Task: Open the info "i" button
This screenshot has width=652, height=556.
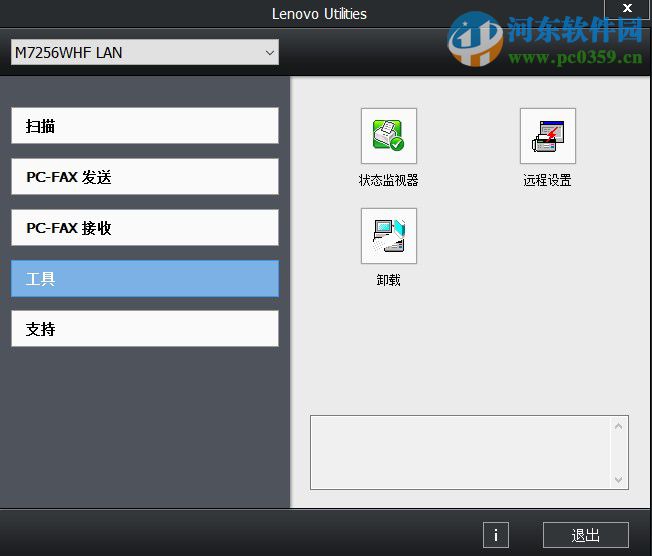Action: coord(496,535)
